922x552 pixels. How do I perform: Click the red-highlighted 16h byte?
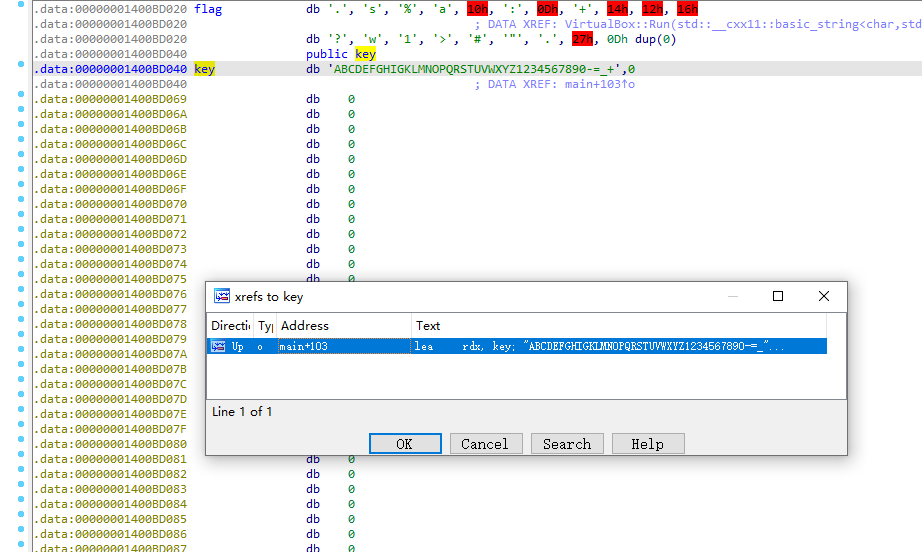pos(687,9)
